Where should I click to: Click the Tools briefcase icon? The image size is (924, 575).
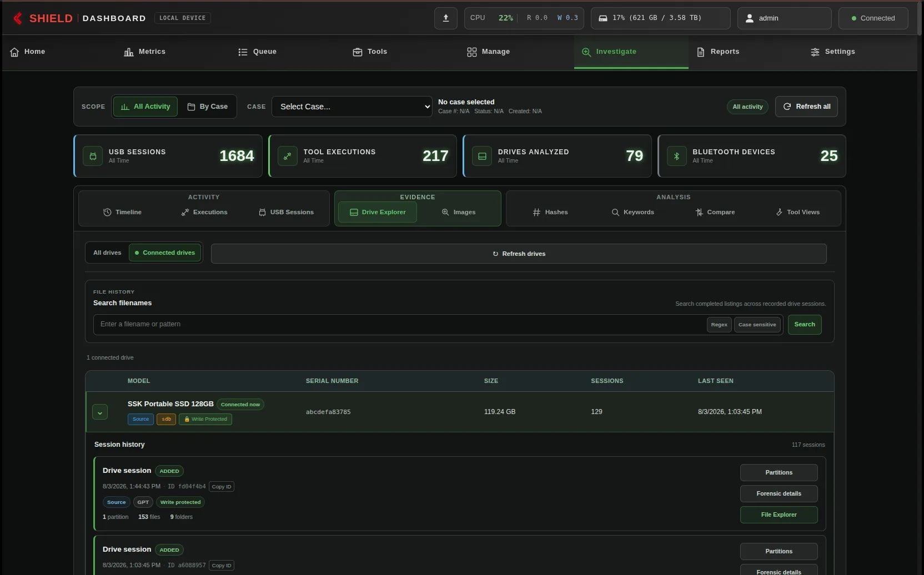pos(358,52)
